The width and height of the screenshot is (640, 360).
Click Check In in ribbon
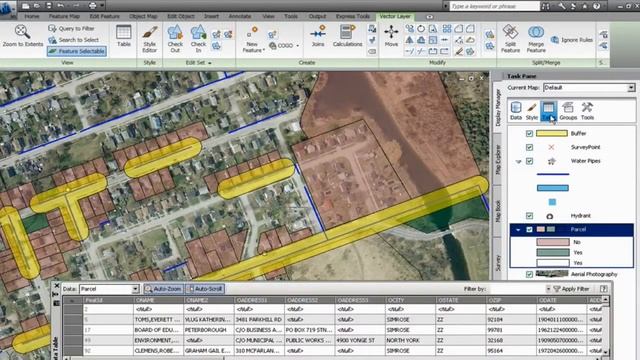[198, 39]
